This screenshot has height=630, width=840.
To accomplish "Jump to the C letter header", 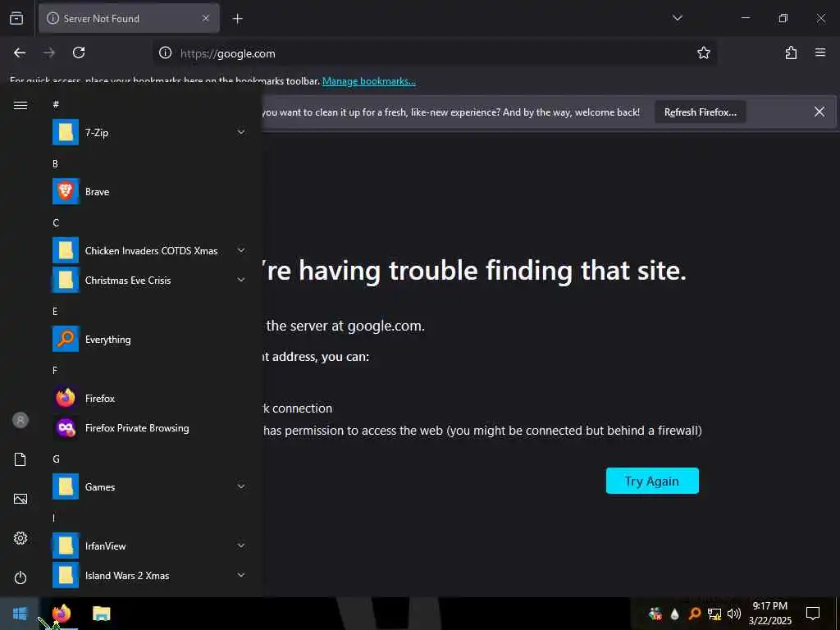I will tap(56, 223).
